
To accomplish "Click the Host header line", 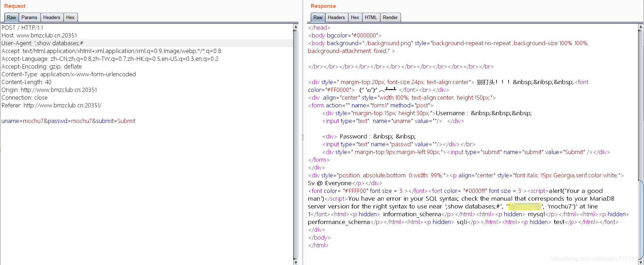I will point(39,35).
